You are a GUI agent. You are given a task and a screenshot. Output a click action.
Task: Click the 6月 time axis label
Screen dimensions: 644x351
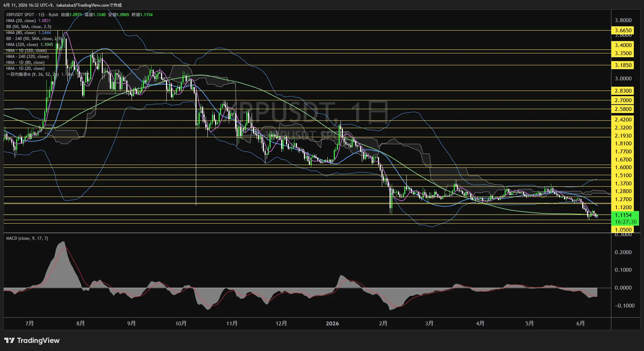580,323
